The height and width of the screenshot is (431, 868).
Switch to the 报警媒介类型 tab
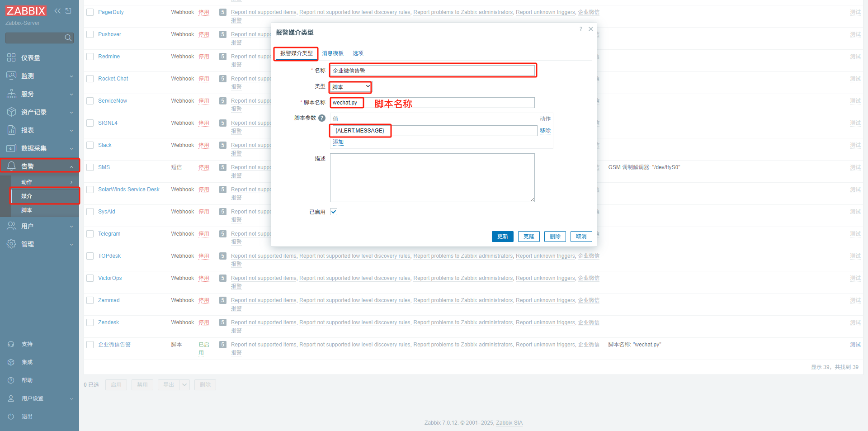point(296,53)
